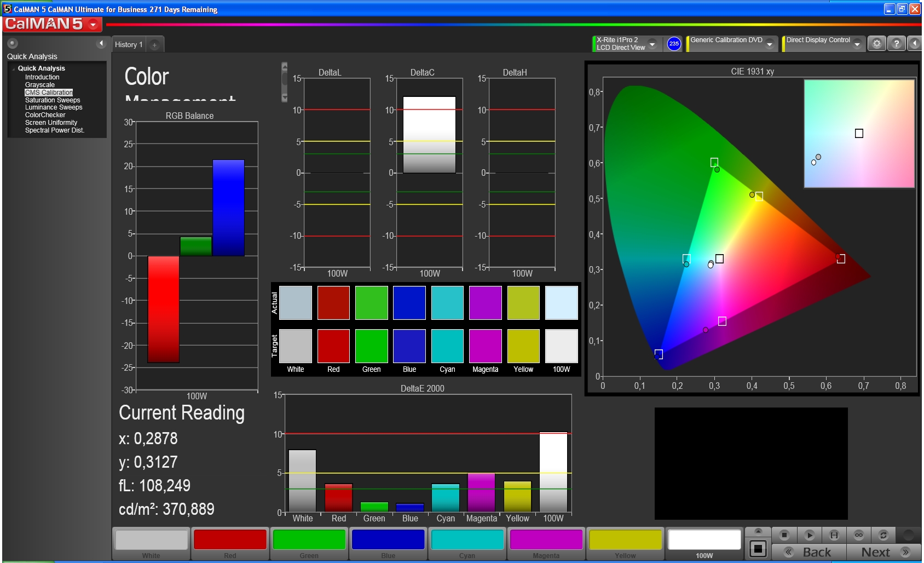Go Back to the previous workflow step

[809, 552]
